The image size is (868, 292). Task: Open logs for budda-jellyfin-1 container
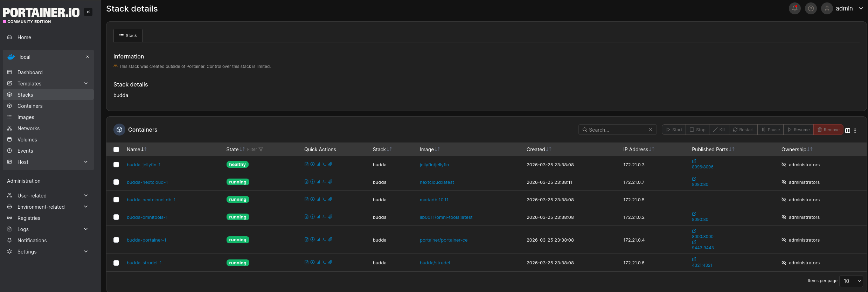click(306, 164)
